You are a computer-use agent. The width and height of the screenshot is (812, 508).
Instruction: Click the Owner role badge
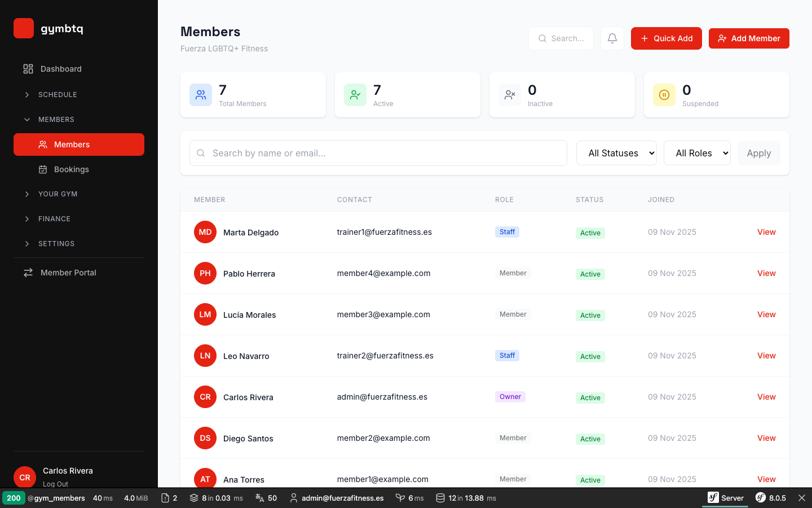click(x=510, y=397)
